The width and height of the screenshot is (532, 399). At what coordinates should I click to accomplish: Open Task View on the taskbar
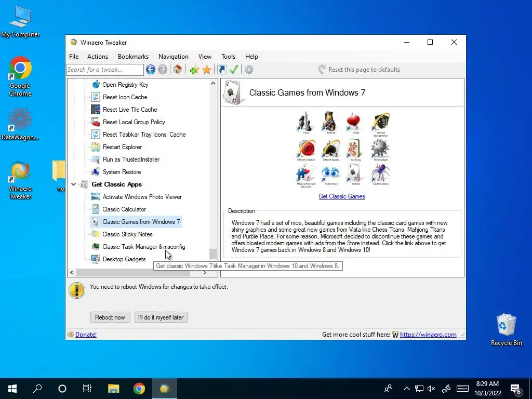pyautogui.click(x=87, y=389)
